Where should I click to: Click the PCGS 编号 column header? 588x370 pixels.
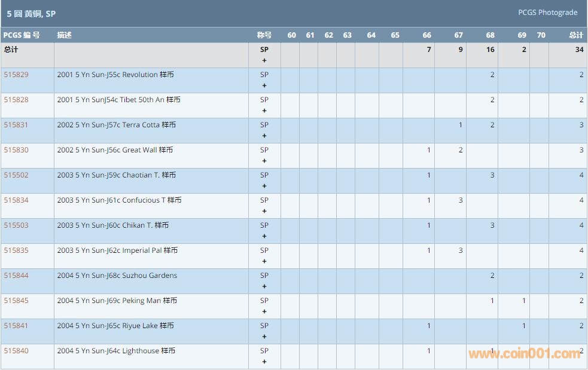tap(22, 35)
